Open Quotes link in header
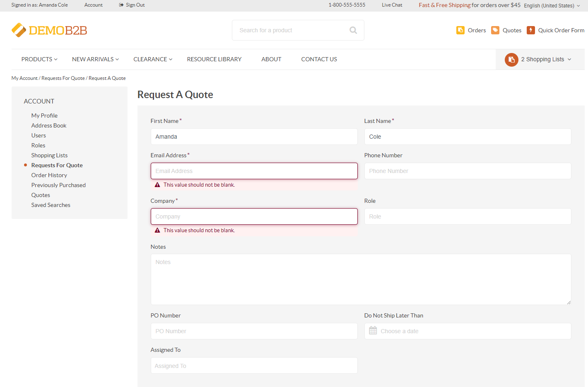Viewport: 588px width, 387px height. coord(512,30)
